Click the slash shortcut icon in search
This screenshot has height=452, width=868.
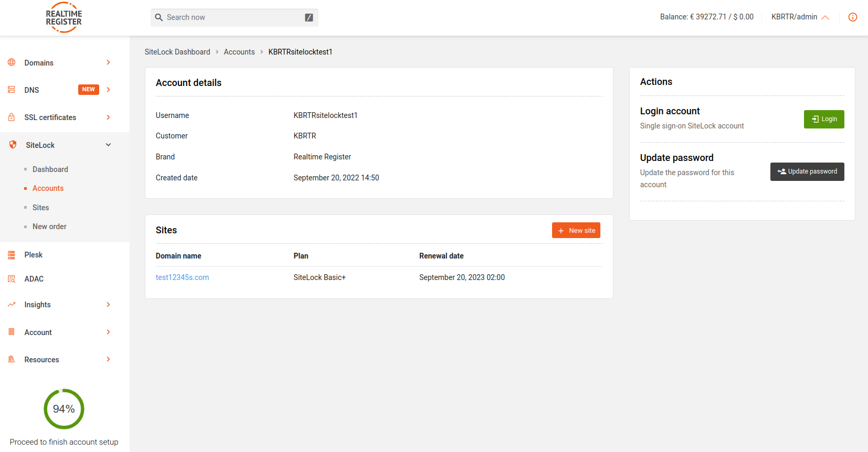tap(309, 17)
